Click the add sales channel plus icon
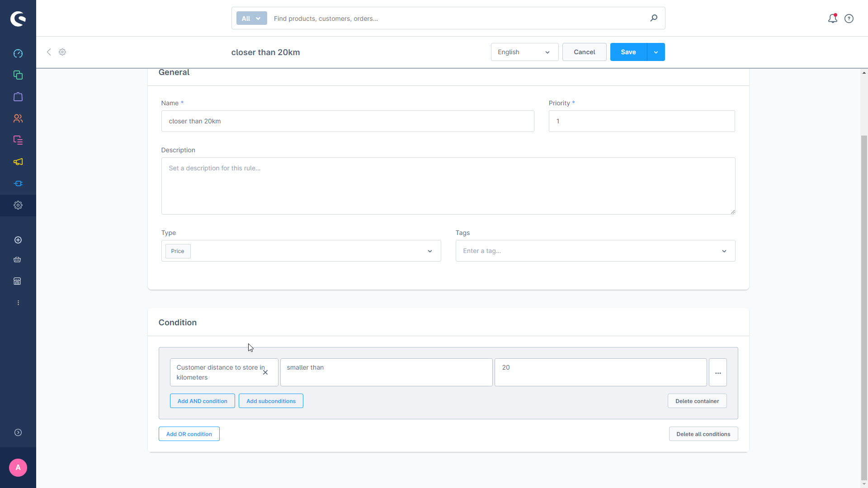 (18, 240)
